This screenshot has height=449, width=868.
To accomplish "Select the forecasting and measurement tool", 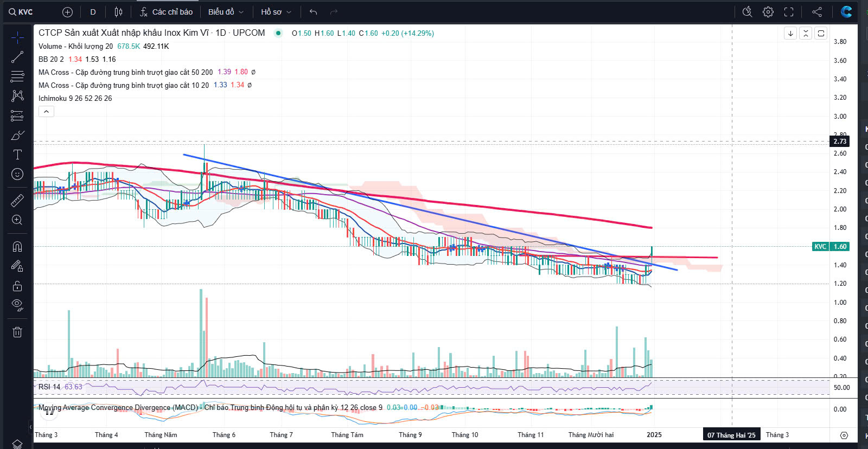I will (x=17, y=116).
